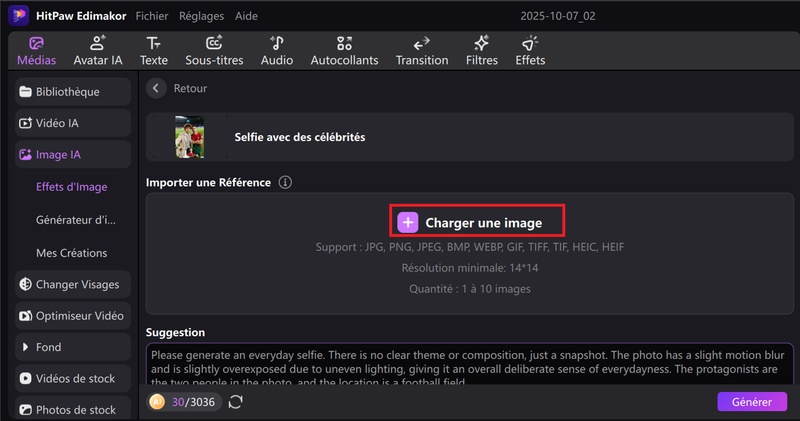
Task: Open the Filtres panel
Action: pos(481,51)
